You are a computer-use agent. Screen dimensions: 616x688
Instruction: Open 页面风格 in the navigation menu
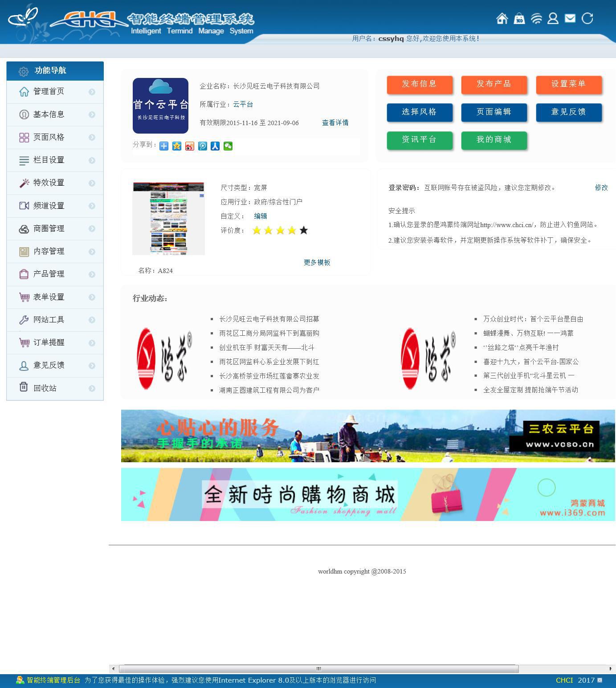point(49,137)
